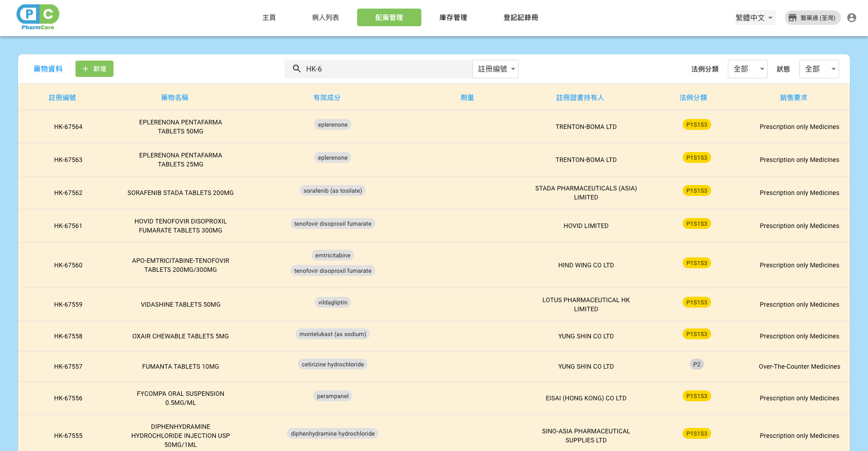
Task: Open the 繁體中文 language dropdown
Action: click(x=755, y=18)
